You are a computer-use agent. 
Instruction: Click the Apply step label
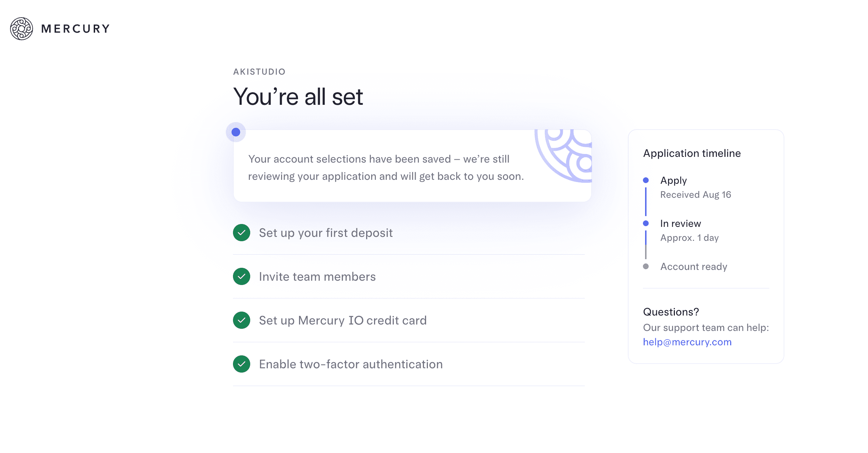pyautogui.click(x=673, y=181)
